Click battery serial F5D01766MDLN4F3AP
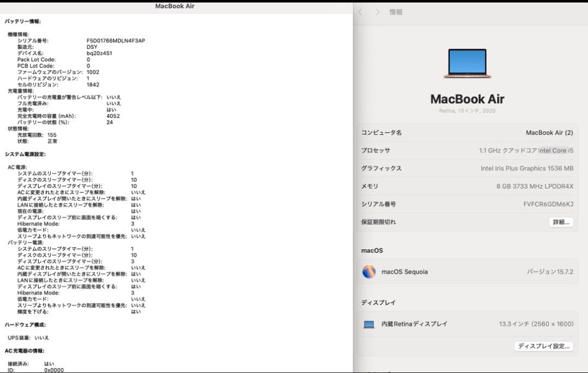588x373 pixels. [116, 40]
